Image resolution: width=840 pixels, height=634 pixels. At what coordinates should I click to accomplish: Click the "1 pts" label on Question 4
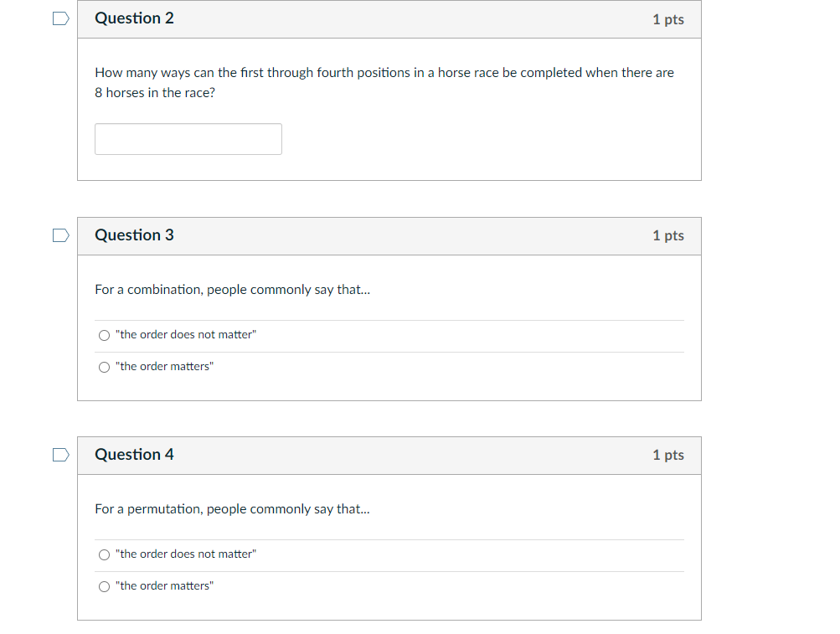pos(667,456)
